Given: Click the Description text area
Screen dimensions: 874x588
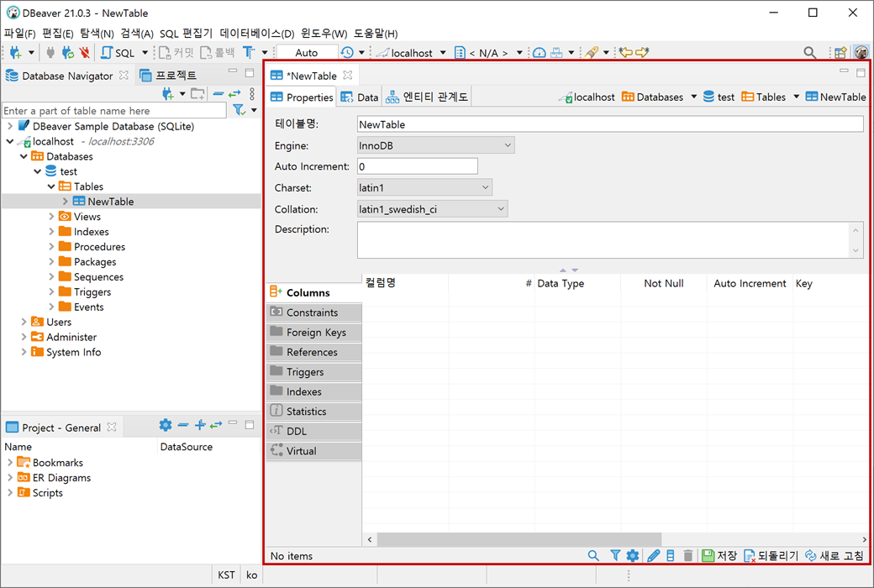Looking at the screenshot, I should coord(610,239).
